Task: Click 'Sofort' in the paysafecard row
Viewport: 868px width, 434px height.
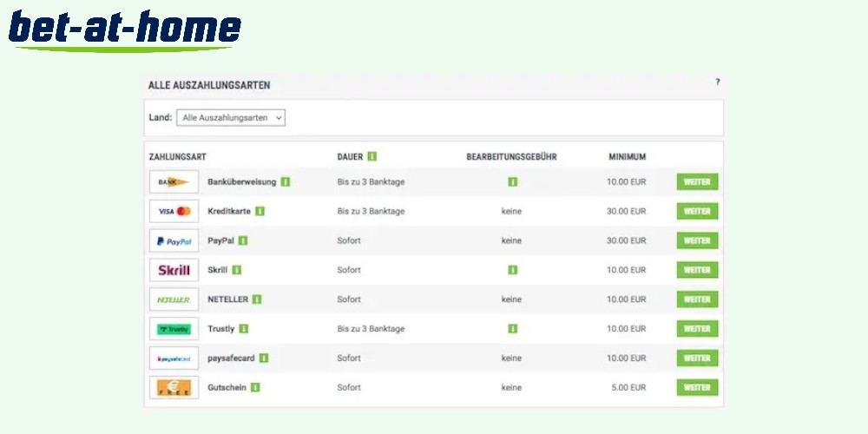Action: click(349, 358)
